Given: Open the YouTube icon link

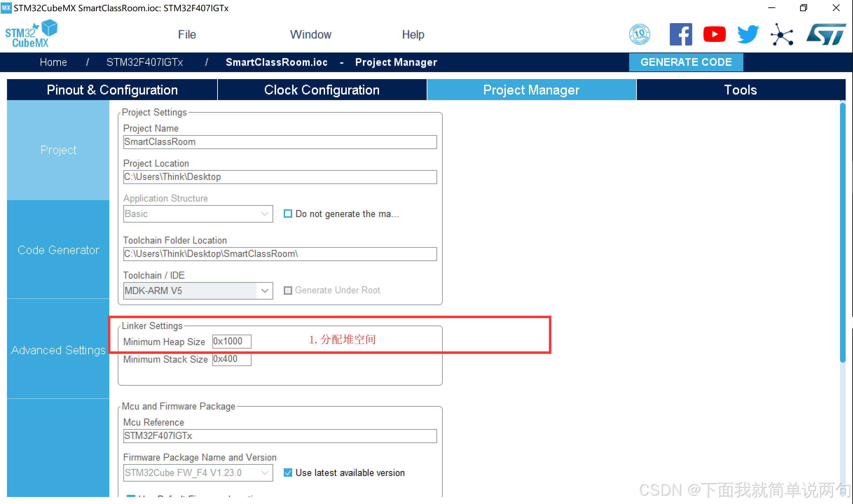Looking at the screenshot, I should [x=714, y=34].
